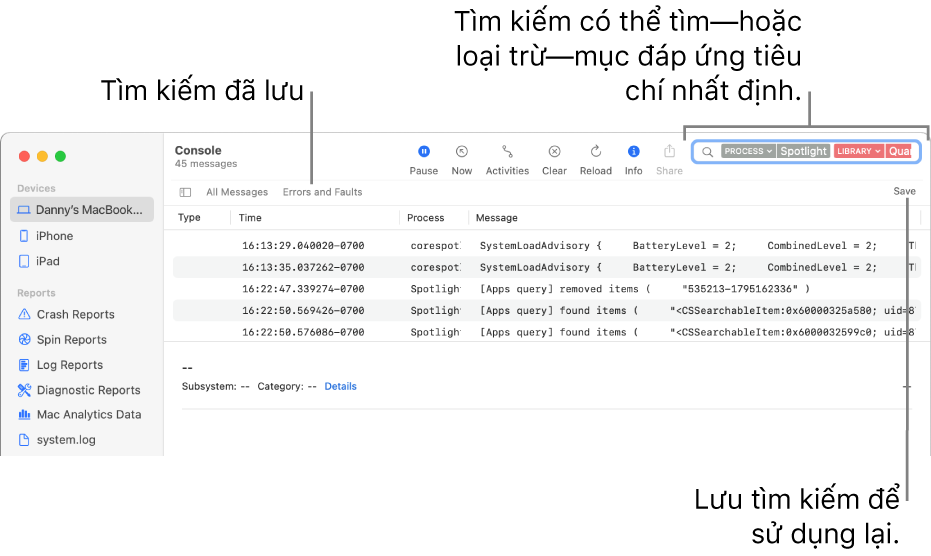Sort by the Process column

tap(425, 217)
